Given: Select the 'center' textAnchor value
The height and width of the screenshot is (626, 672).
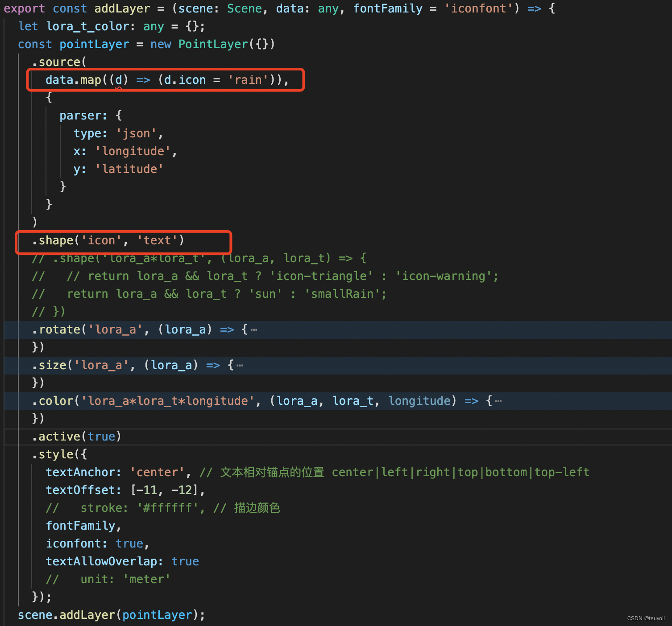Looking at the screenshot, I should click(x=157, y=473).
